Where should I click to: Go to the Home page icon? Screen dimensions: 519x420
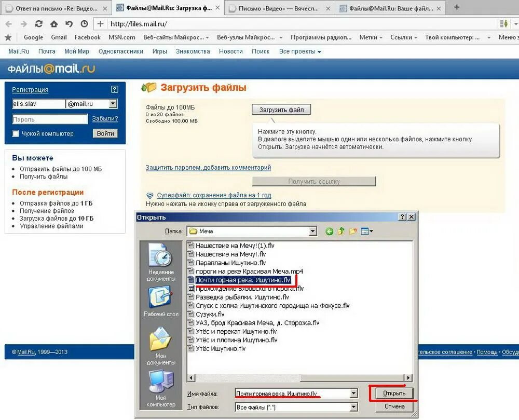[x=54, y=24]
